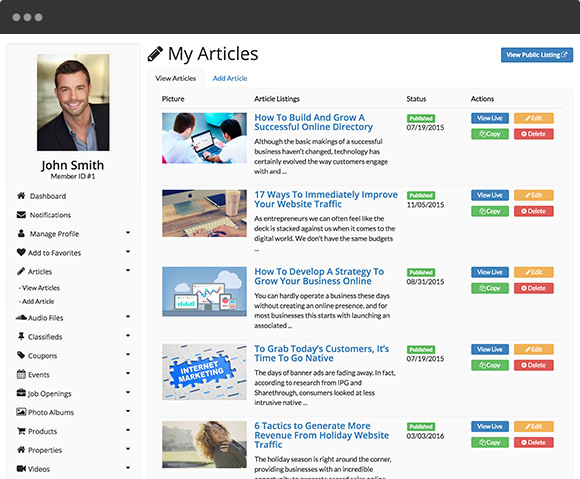Expand the Photo Albums dropdown arrow

(x=128, y=411)
